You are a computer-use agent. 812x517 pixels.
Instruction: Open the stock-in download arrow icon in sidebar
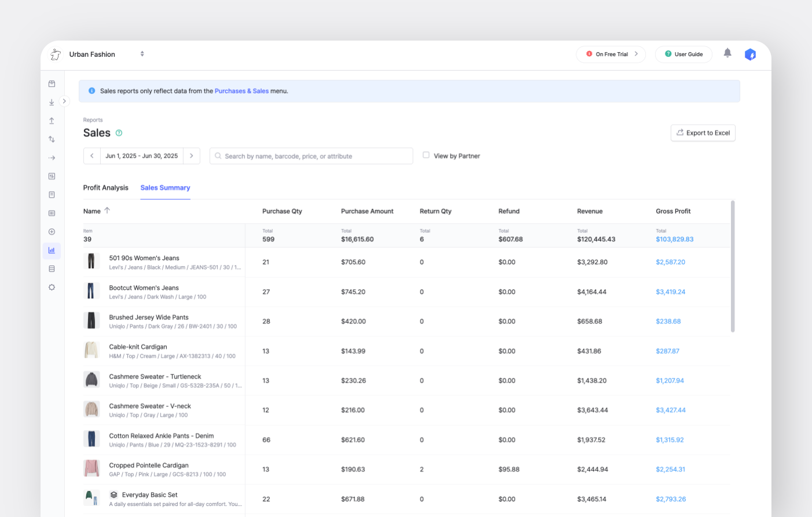tap(52, 102)
